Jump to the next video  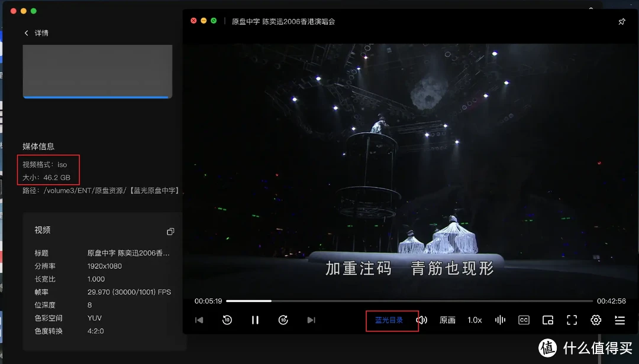pyautogui.click(x=311, y=320)
